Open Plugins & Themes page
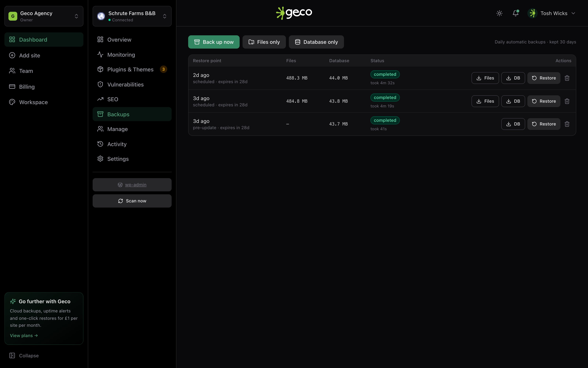588x368 pixels. 132,69
